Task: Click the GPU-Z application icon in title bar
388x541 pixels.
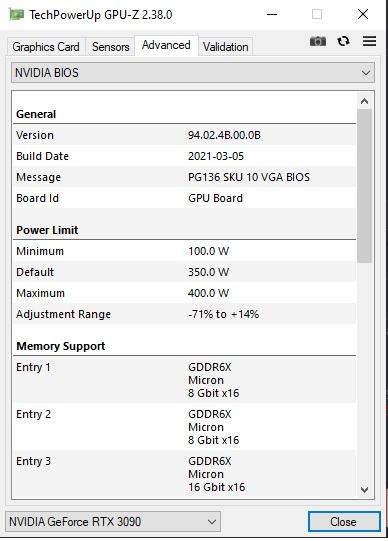Action: tap(16, 14)
